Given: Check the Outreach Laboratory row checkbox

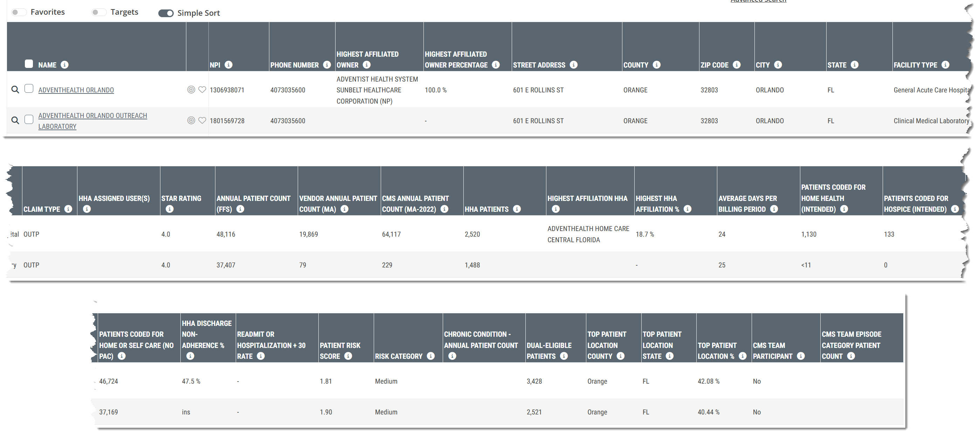Looking at the screenshot, I should [29, 120].
